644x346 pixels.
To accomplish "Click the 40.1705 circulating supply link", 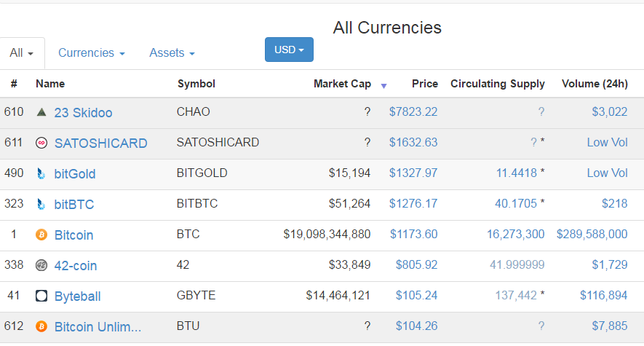I will tap(516, 203).
